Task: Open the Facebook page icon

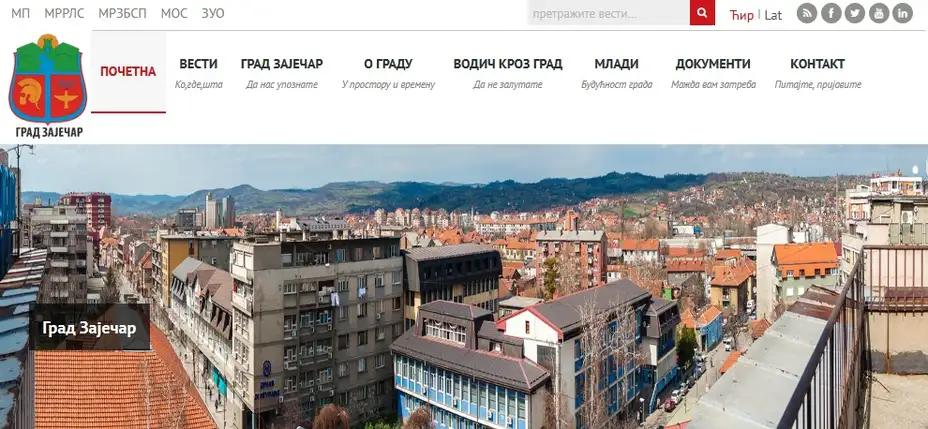Action: coord(830,13)
